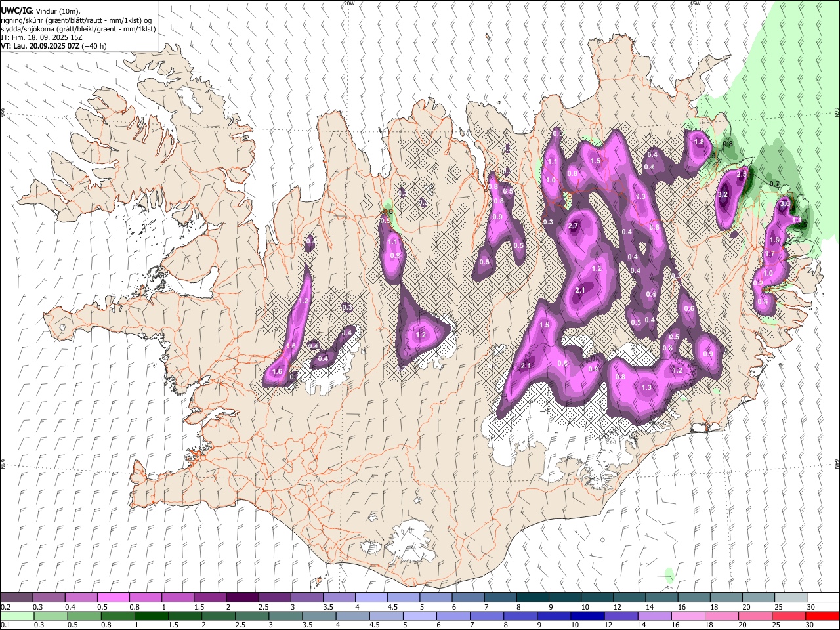Click the 3.6 precipitation value on the map
Viewport: 840px width, 630px height.
tap(784, 204)
